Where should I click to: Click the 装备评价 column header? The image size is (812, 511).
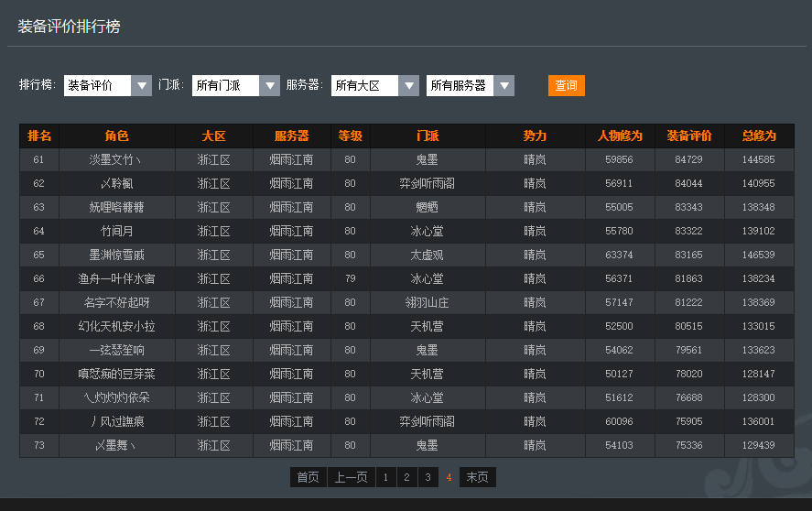point(688,136)
